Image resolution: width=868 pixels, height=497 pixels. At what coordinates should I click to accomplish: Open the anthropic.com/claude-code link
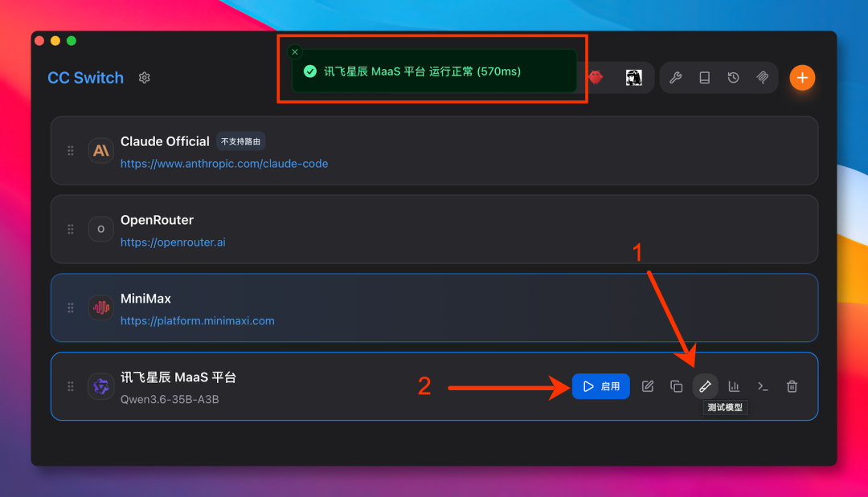[x=224, y=164]
